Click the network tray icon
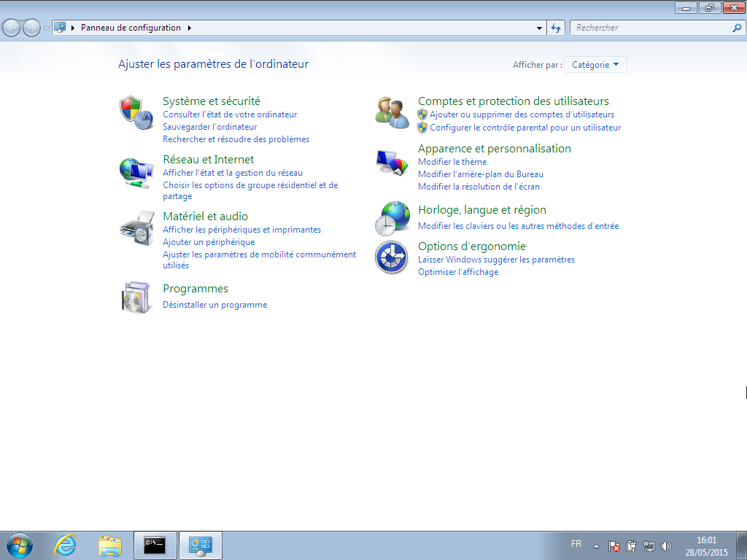The height and width of the screenshot is (560, 747). pyautogui.click(x=649, y=546)
